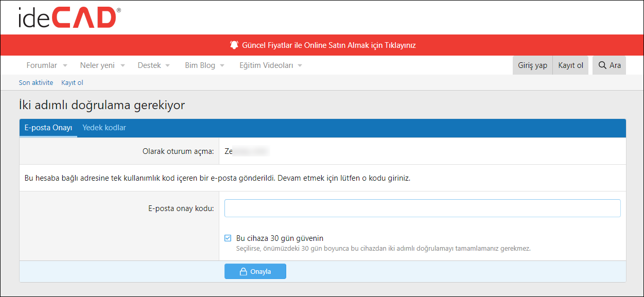
Task: Uncheck Bu cihaza 30 gün güvenin
Action: [228, 238]
